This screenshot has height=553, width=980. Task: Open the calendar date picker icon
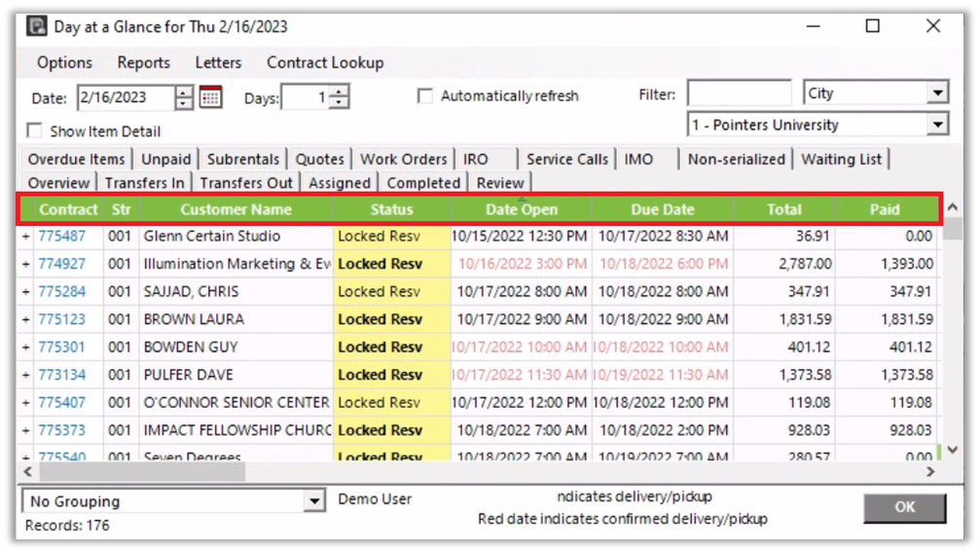(x=210, y=97)
